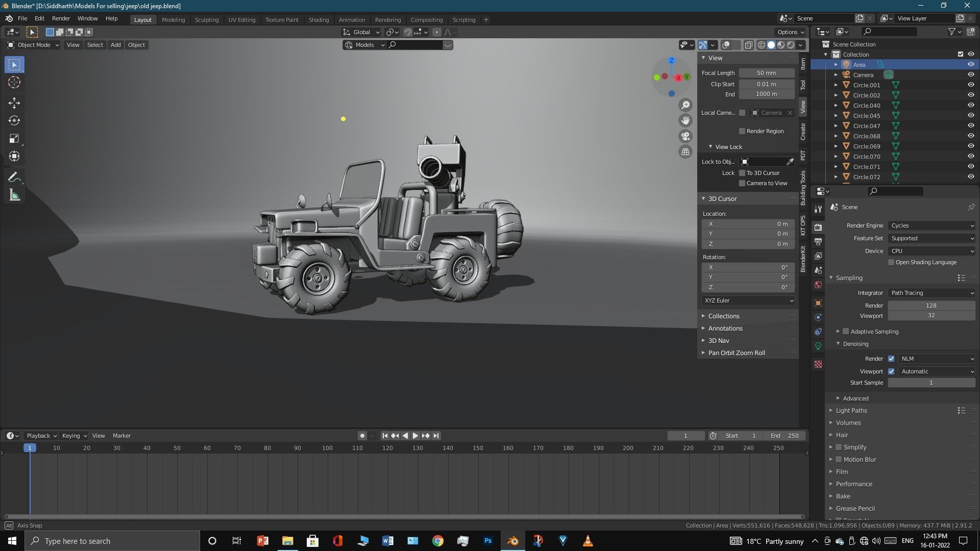Adjust the Focal Length 50 mm field

(767, 73)
